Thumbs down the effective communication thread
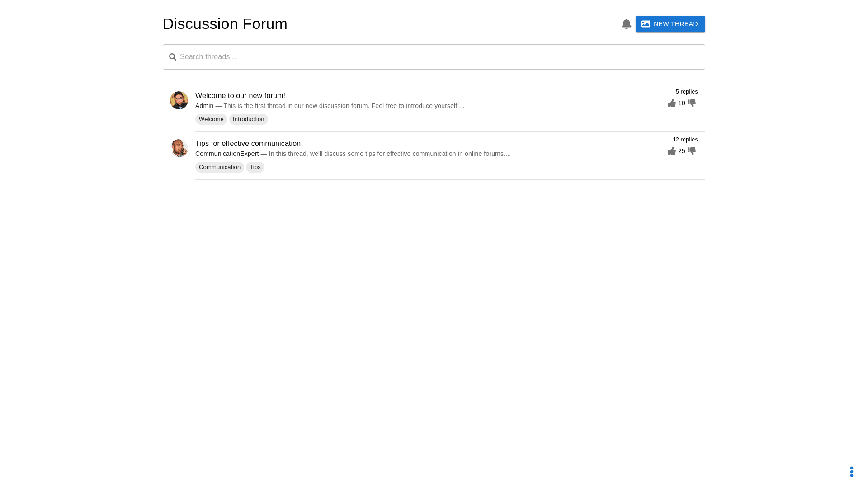Screen dimensions: 868x488 click(692, 151)
